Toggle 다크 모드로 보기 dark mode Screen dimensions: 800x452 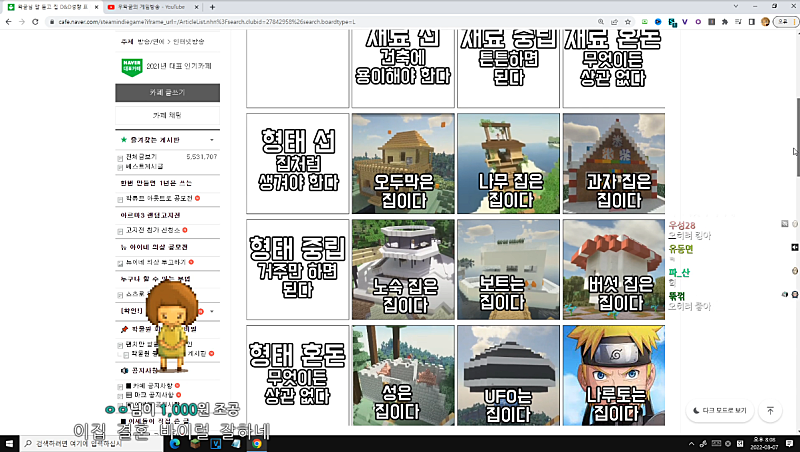[719, 410]
